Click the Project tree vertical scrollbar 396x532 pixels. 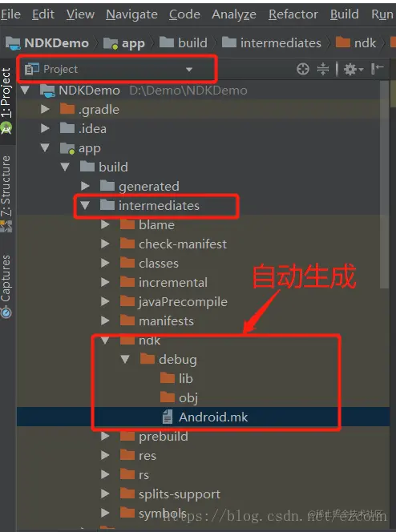[384, 185]
